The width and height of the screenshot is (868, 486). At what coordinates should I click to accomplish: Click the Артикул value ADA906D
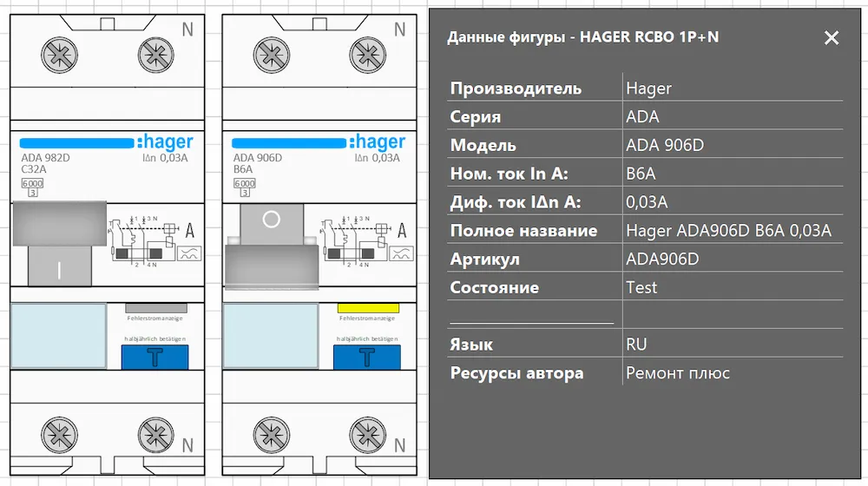coord(662,259)
